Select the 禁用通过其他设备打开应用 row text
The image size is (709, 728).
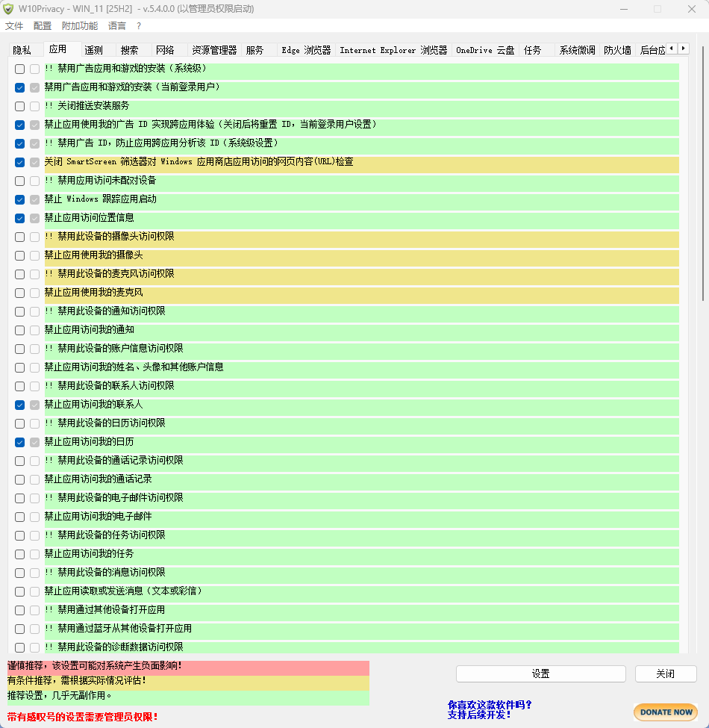(105, 610)
